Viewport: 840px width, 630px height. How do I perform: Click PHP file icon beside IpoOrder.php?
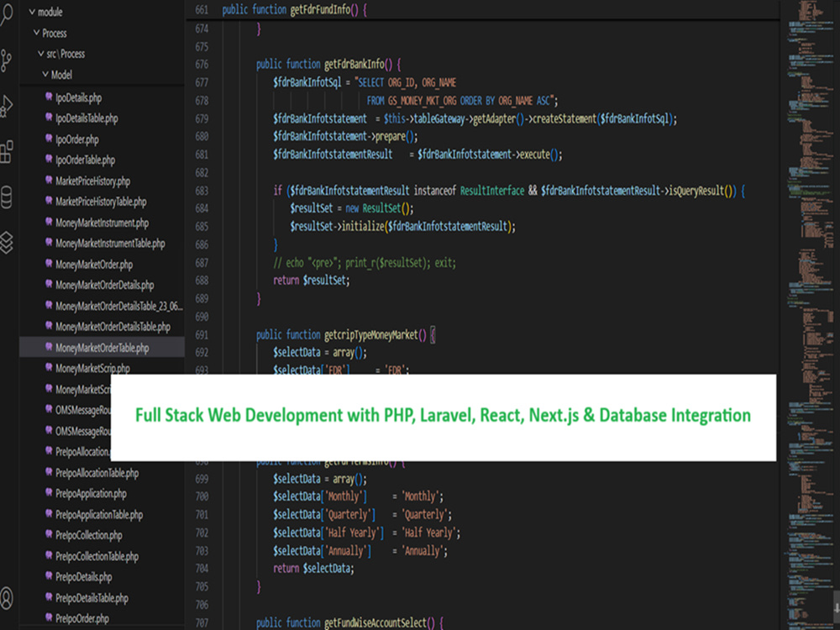[x=49, y=139]
